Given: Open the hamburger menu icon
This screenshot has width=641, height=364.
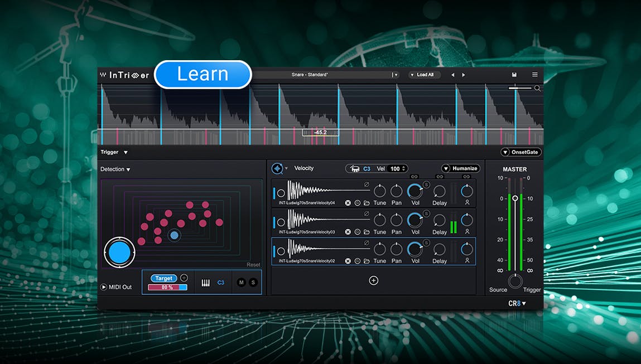Looking at the screenshot, I should (534, 74).
